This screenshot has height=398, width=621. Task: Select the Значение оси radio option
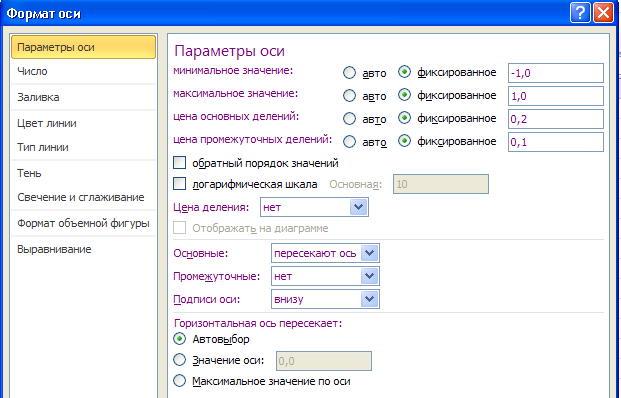click(x=180, y=360)
